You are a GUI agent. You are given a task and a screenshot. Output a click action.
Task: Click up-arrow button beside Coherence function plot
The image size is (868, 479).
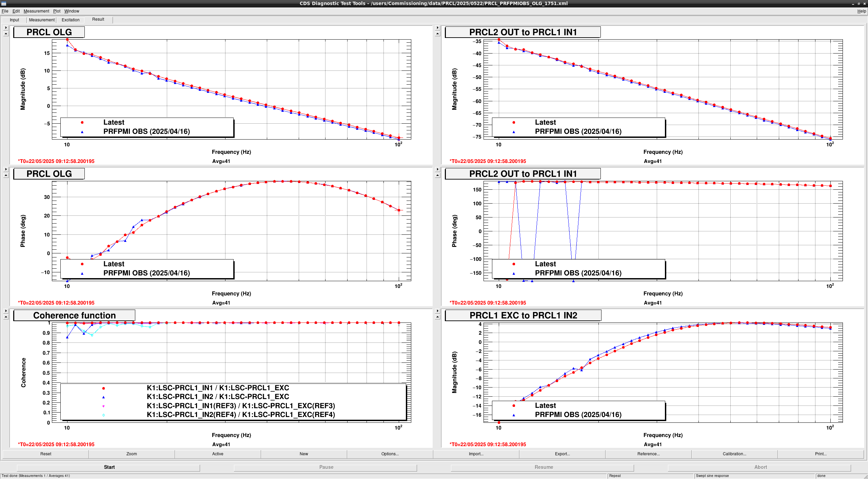point(6,317)
